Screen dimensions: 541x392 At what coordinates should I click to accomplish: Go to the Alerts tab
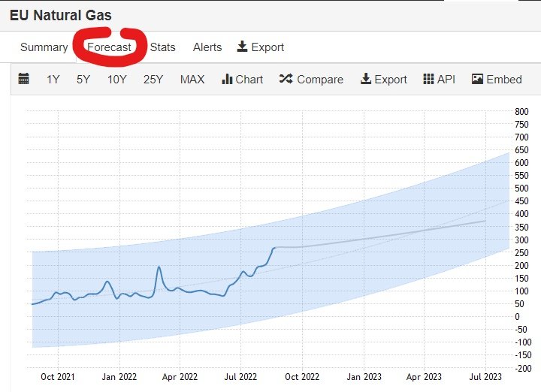tap(207, 47)
